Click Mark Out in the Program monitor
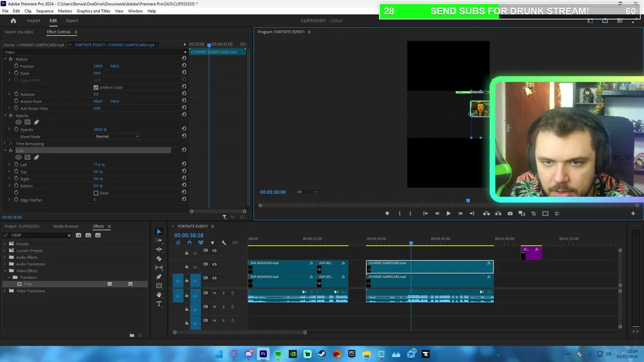 click(411, 214)
